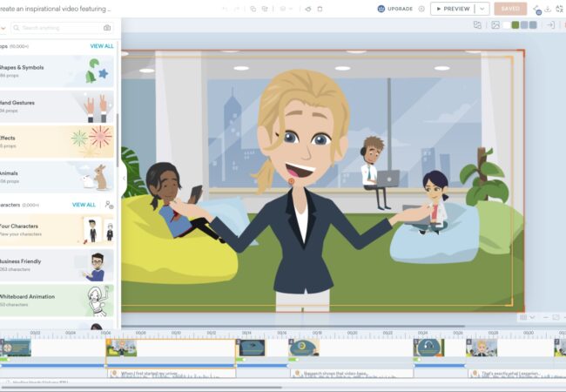This screenshot has width=566, height=392.
Task: Open the Shapes & Symbols props category
Action: click(x=57, y=71)
